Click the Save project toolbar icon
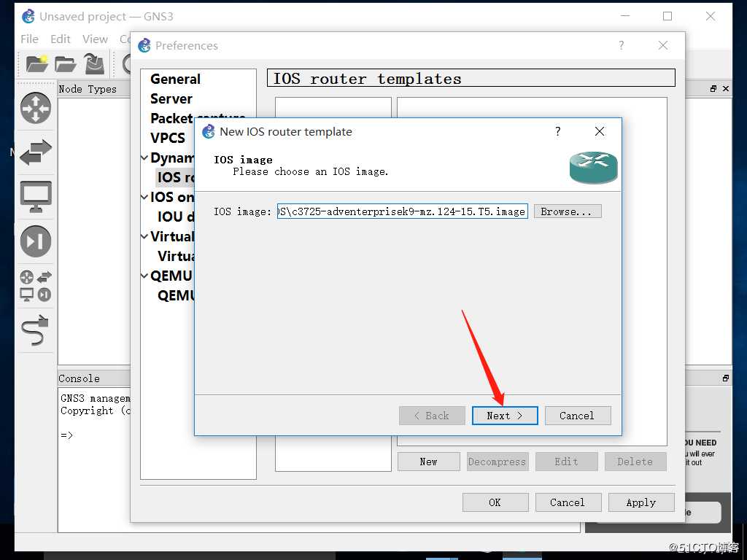Image resolution: width=747 pixels, height=560 pixels. click(94, 63)
